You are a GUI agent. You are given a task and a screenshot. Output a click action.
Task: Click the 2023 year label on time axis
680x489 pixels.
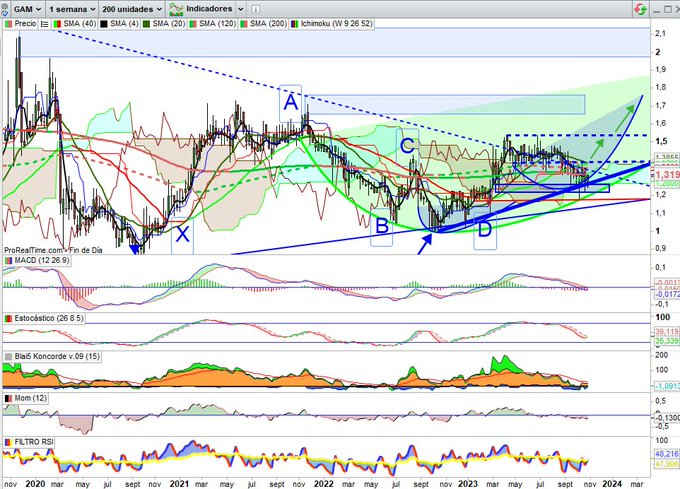coord(468,484)
